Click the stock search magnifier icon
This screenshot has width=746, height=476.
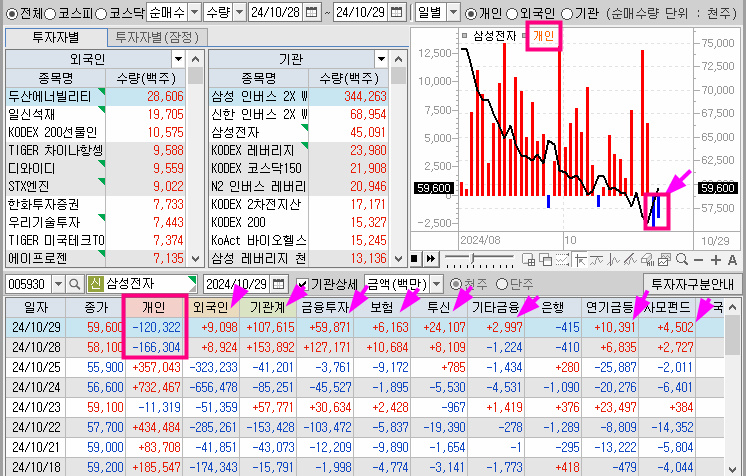[x=74, y=284]
